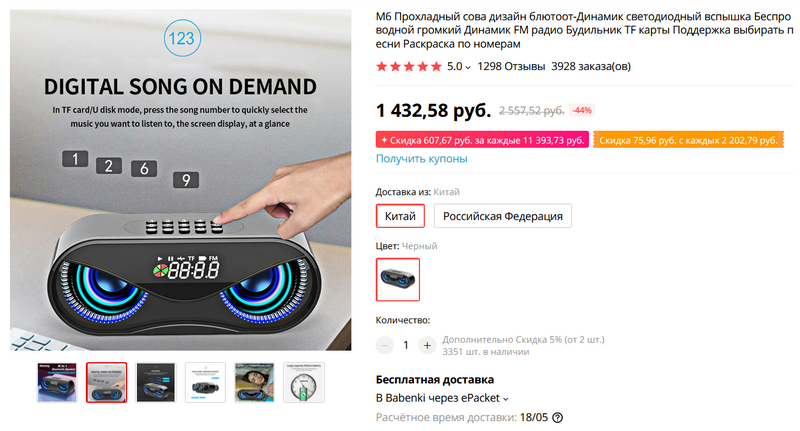Select the battery capacity clock thumbnail
800x431 pixels.
[x=304, y=383]
